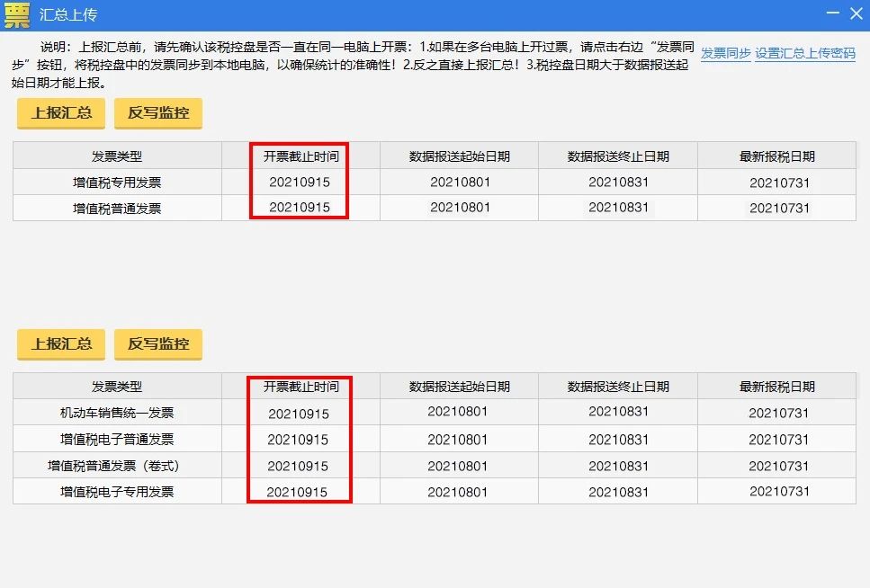The height and width of the screenshot is (588, 870).
Task: Click the yellow 票 application icon
Action: 16,15
